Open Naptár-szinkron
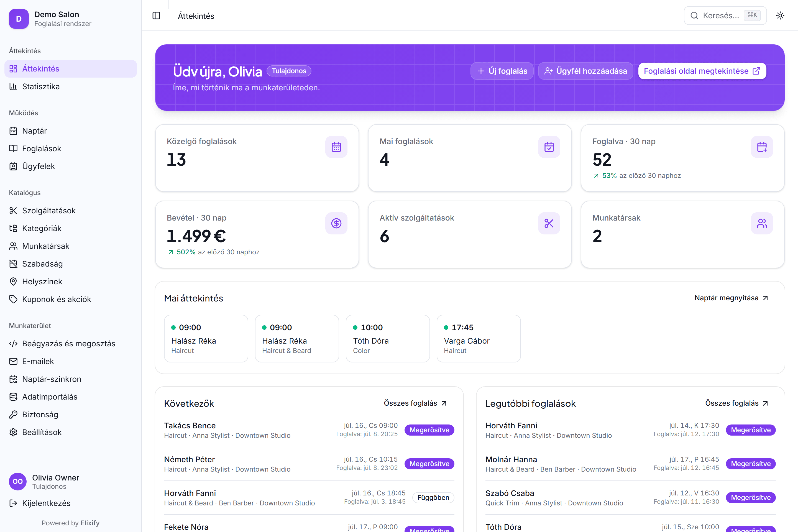Viewport: 798px width, 532px height. click(x=71, y=379)
